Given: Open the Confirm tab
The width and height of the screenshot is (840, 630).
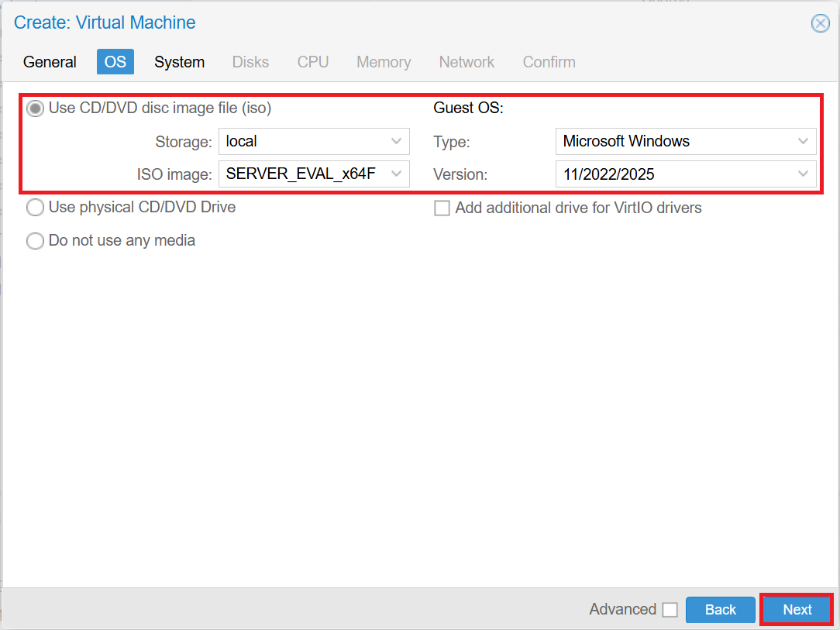Looking at the screenshot, I should pyautogui.click(x=549, y=62).
